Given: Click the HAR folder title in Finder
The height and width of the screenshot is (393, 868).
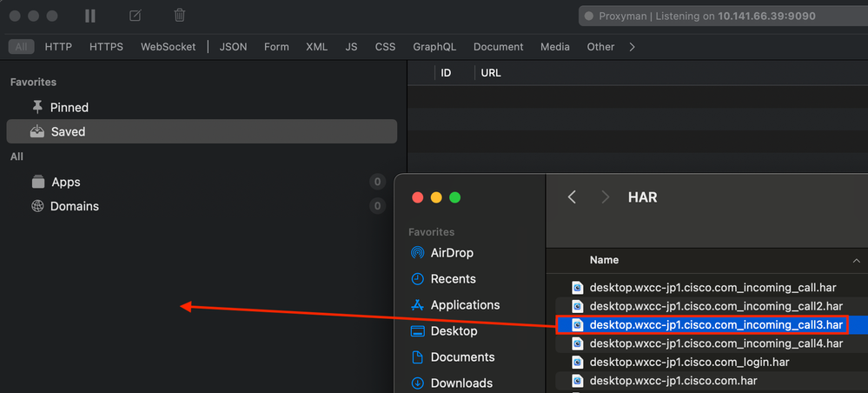Looking at the screenshot, I should click(643, 196).
